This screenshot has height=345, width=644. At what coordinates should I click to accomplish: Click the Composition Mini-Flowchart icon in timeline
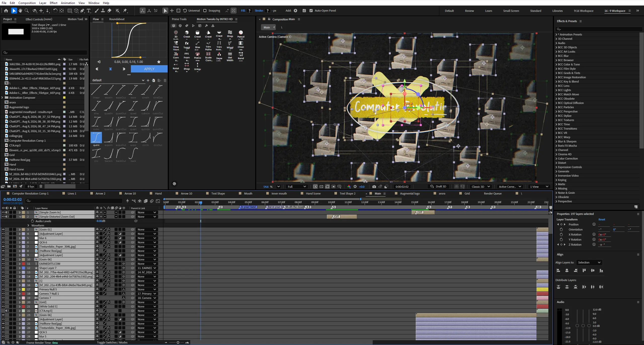[x=134, y=201]
